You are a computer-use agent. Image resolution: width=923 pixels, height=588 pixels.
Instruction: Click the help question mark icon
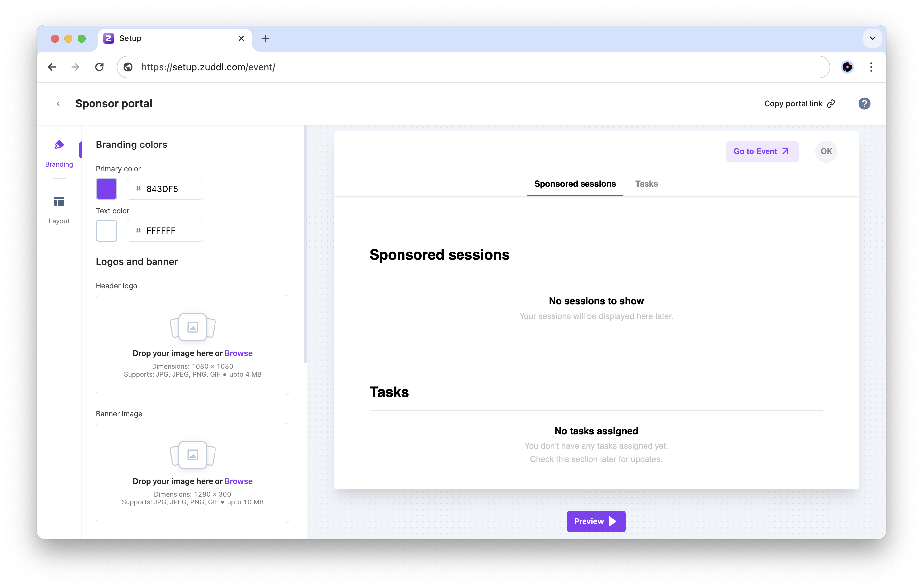864,103
